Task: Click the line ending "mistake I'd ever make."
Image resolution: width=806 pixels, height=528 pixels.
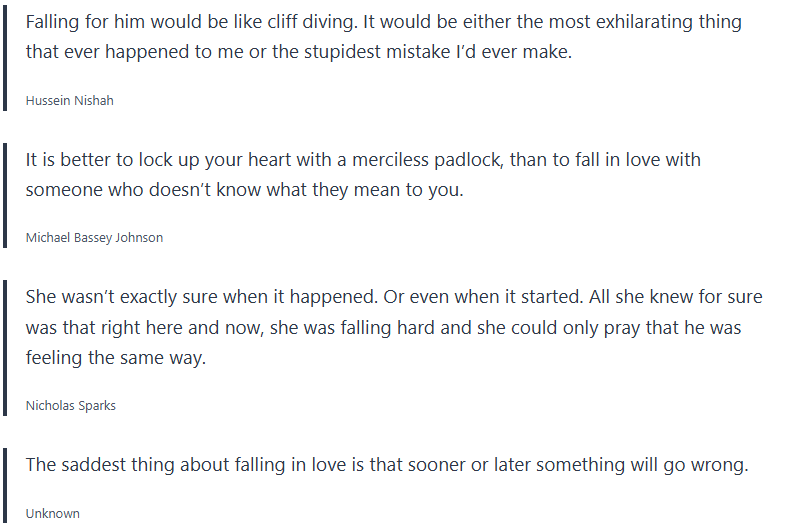Action: (298, 53)
